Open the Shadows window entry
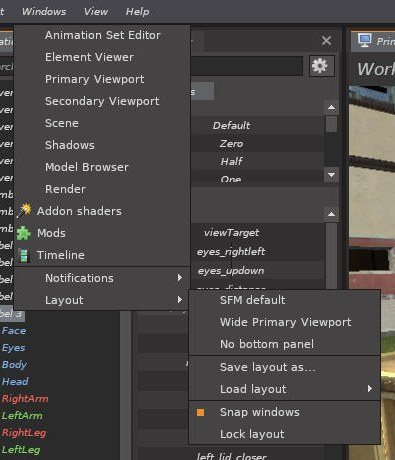Image resolution: width=395 pixels, height=460 pixels. [102, 145]
